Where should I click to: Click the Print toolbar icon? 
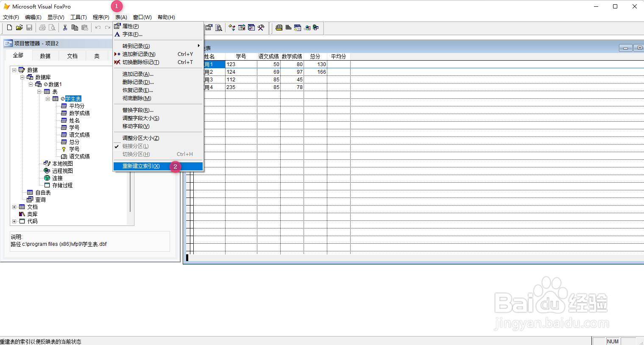click(x=42, y=28)
